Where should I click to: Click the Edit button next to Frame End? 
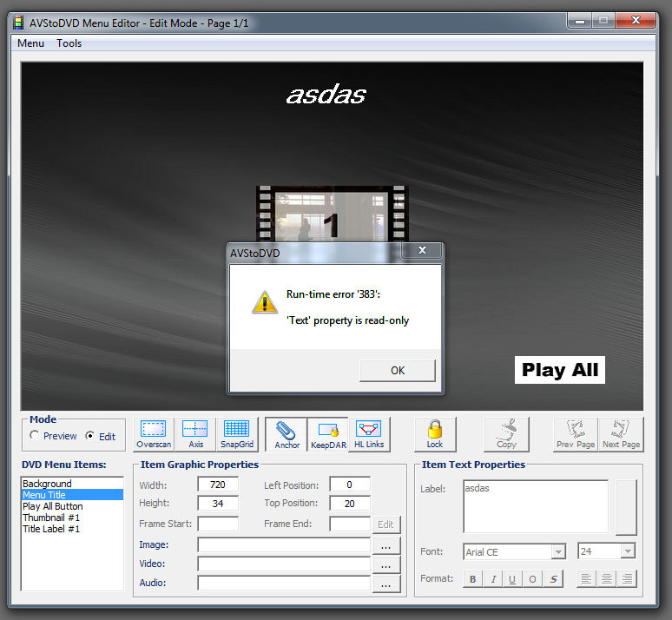[386, 524]
